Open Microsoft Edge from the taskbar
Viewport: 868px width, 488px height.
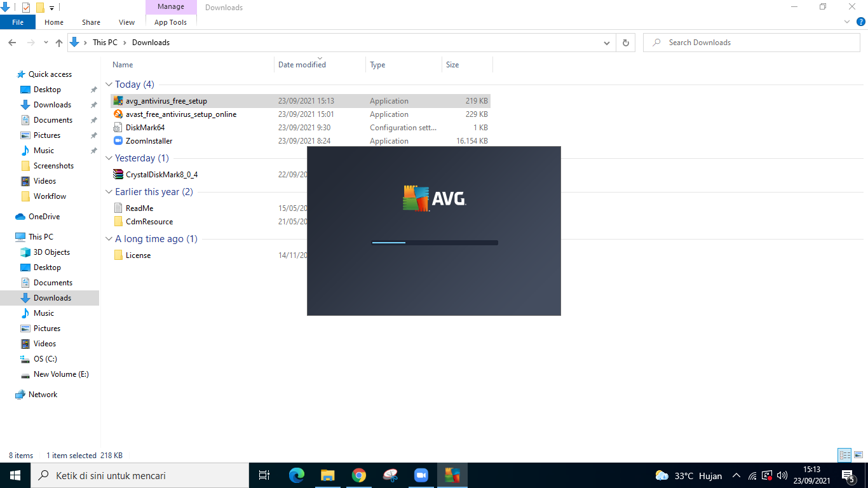pyautogui.click(x=296, y=475)
